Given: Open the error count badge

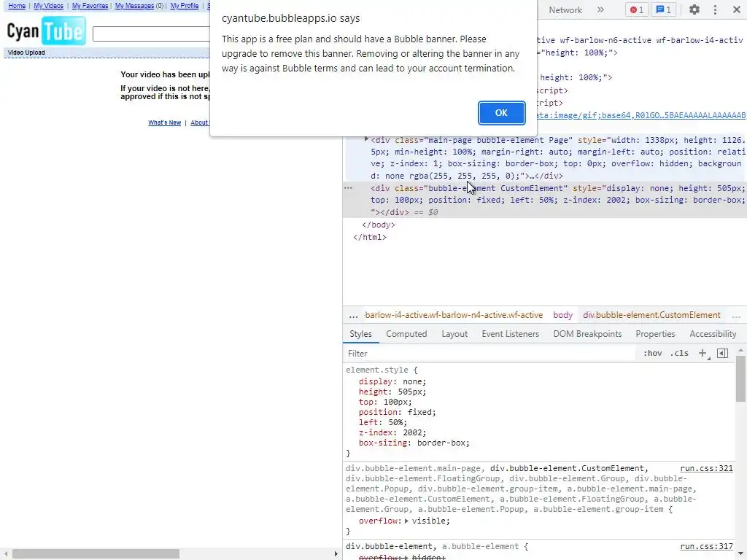Looking at the screenshot, I should tap(637, 9).
